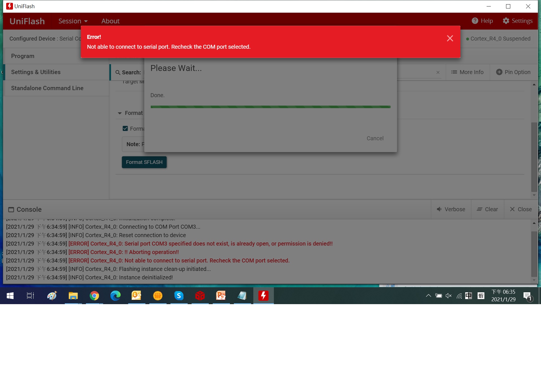The height and width of the screenshot is (392, 541).
Task: Open the orange round taskbar app
Action: [158, 296]
